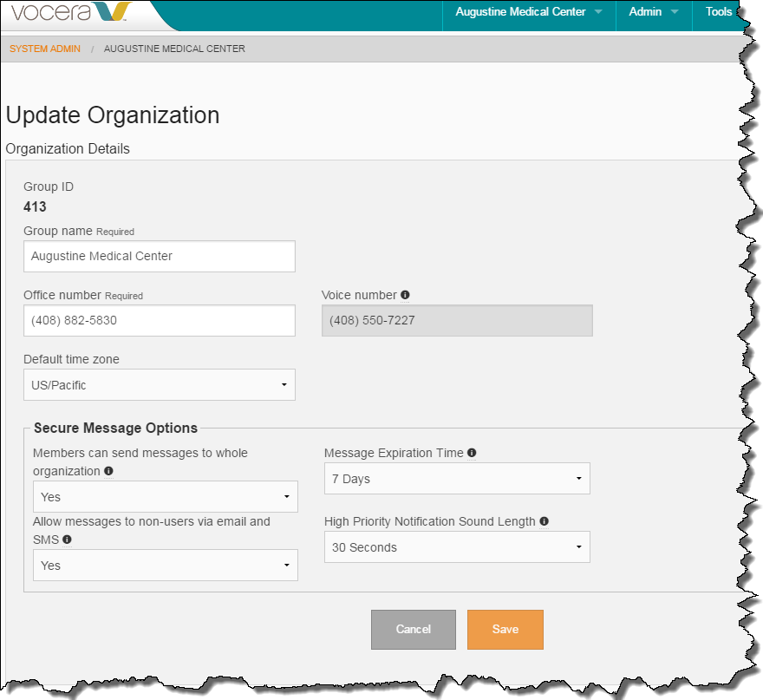763x700 pixels.
Task: Click the High Priority Notification Sound Length info icon
Action: point(544,520)
